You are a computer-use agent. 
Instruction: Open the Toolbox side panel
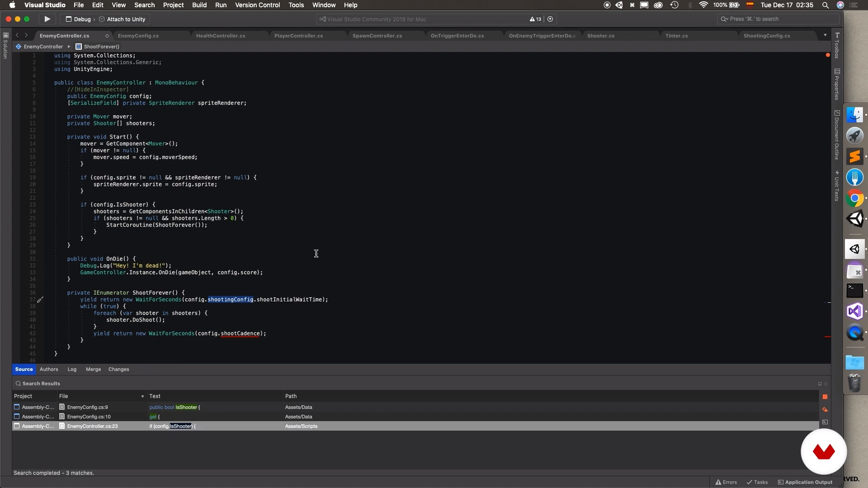[x=837, y=46]
